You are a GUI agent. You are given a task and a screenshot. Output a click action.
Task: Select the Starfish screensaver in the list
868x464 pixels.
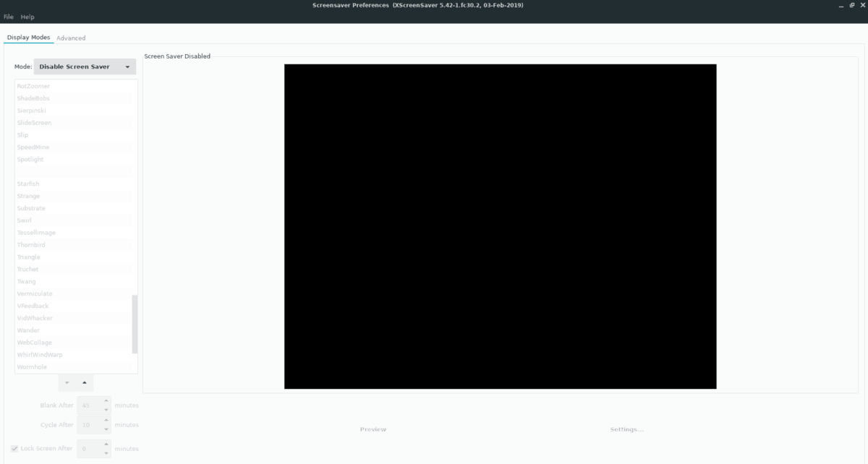27,183
